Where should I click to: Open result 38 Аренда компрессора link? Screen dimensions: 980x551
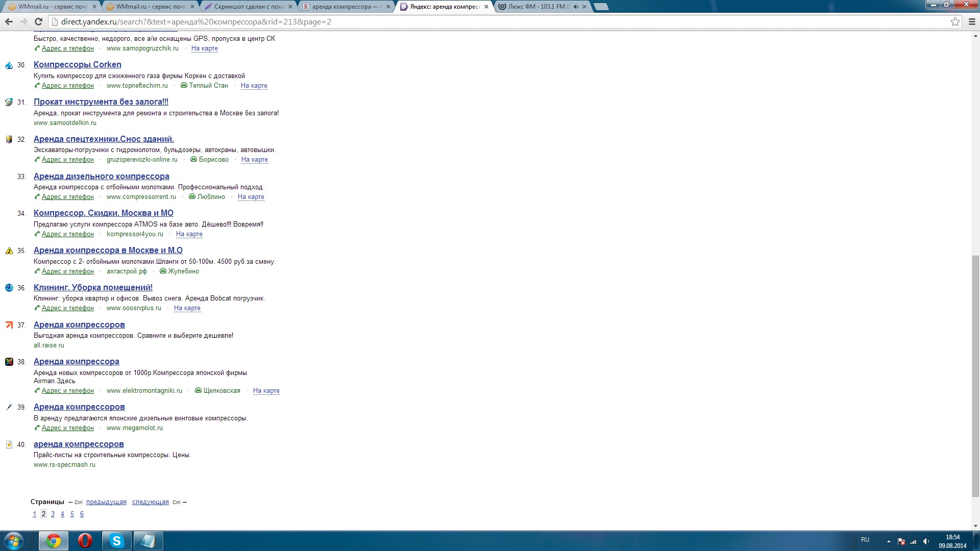coord(77,361)
